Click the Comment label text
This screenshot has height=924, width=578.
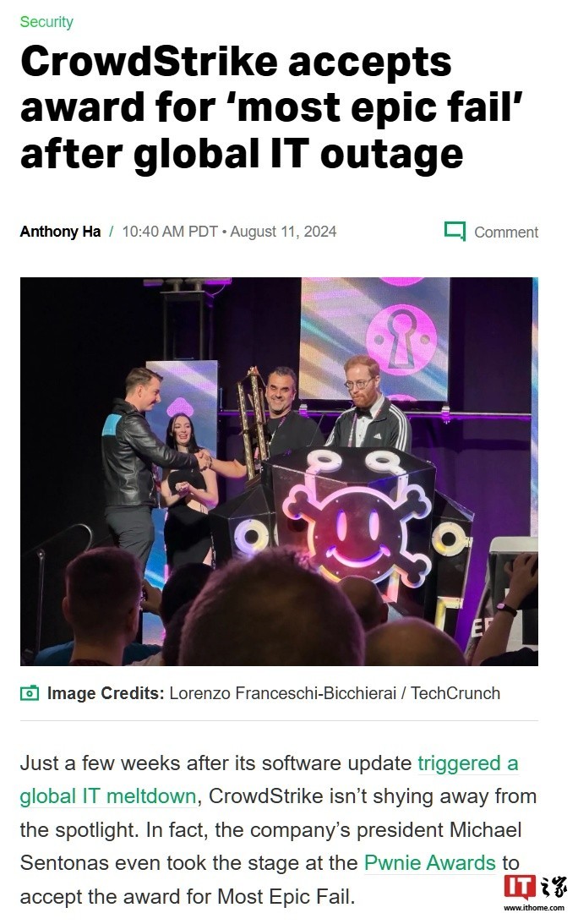click(x=506, y=232)
